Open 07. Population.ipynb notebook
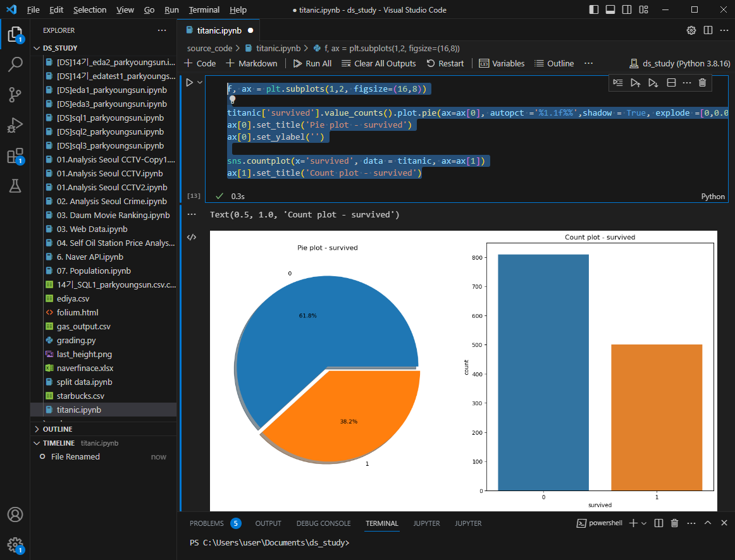Viewport: 735px width, 560px height. [103, 271]
